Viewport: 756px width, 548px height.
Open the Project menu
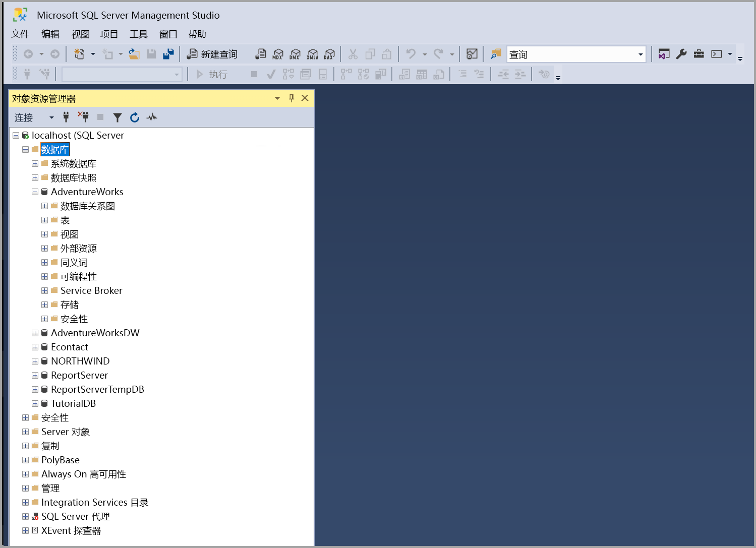109,34
